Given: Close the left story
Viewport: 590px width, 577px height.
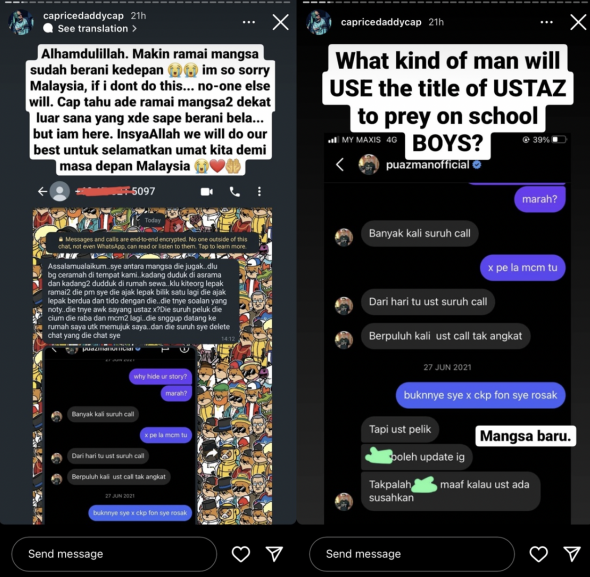Looking at the screenshot, I should tap(281, 22).
